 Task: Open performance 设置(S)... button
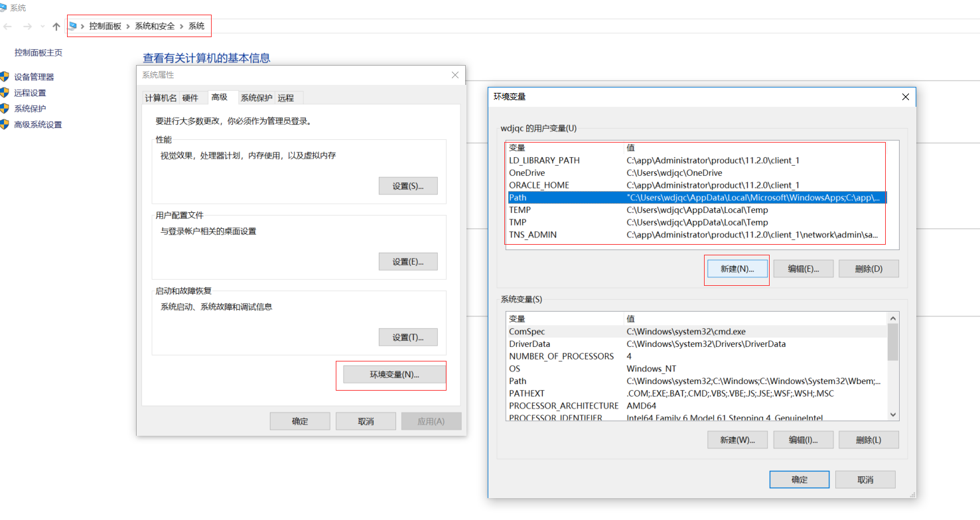(408, 186)
